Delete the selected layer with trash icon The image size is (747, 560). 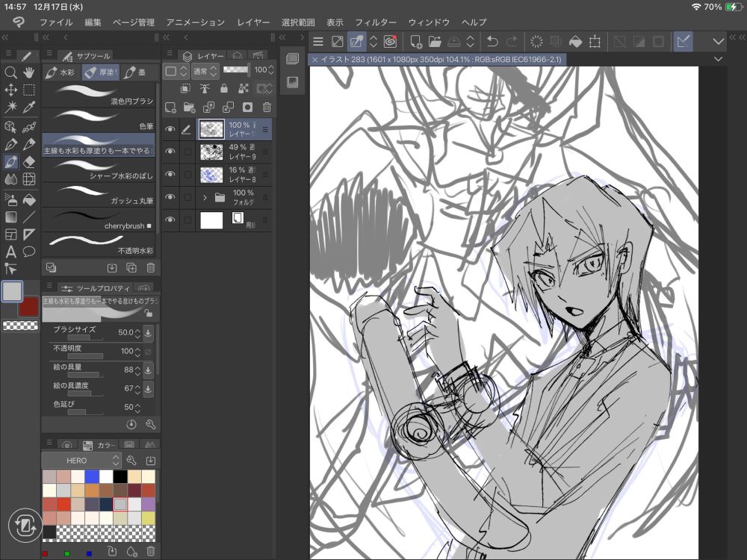click(x=267, y=108)
